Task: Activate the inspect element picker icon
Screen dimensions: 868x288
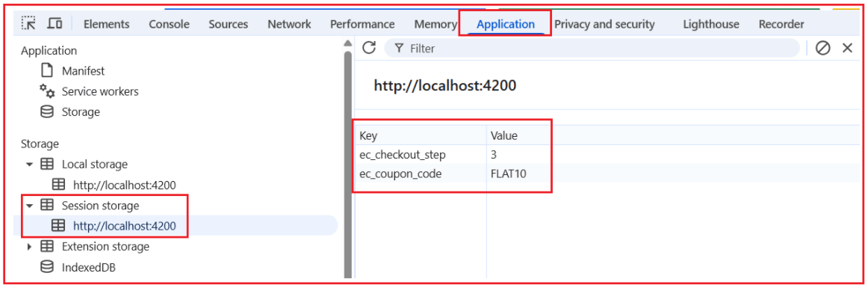Action: point(28,23)
